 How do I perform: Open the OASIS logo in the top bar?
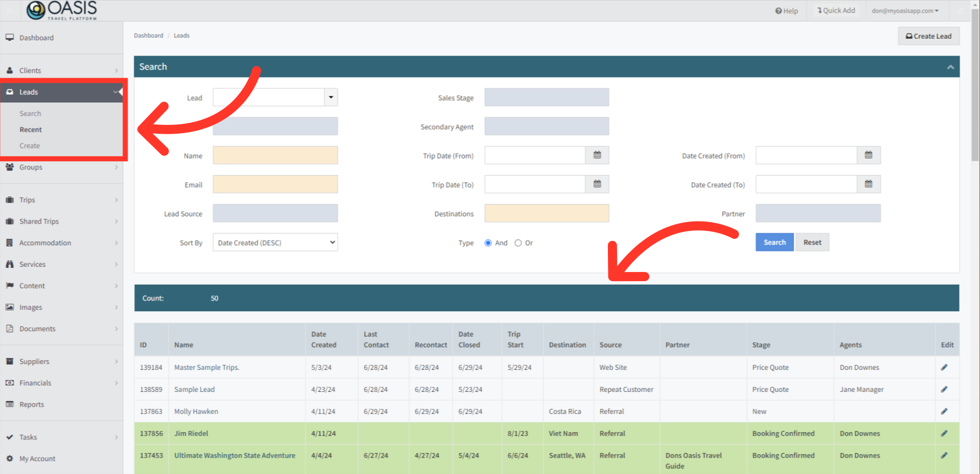click(61, 10)
